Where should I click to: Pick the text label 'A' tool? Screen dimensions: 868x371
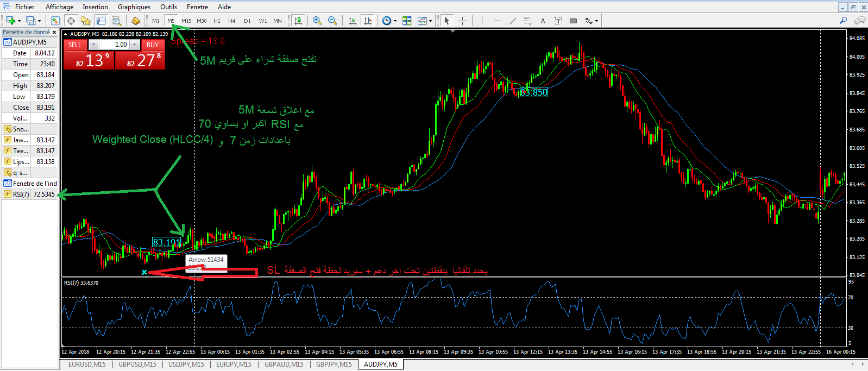tap(543, 21)
